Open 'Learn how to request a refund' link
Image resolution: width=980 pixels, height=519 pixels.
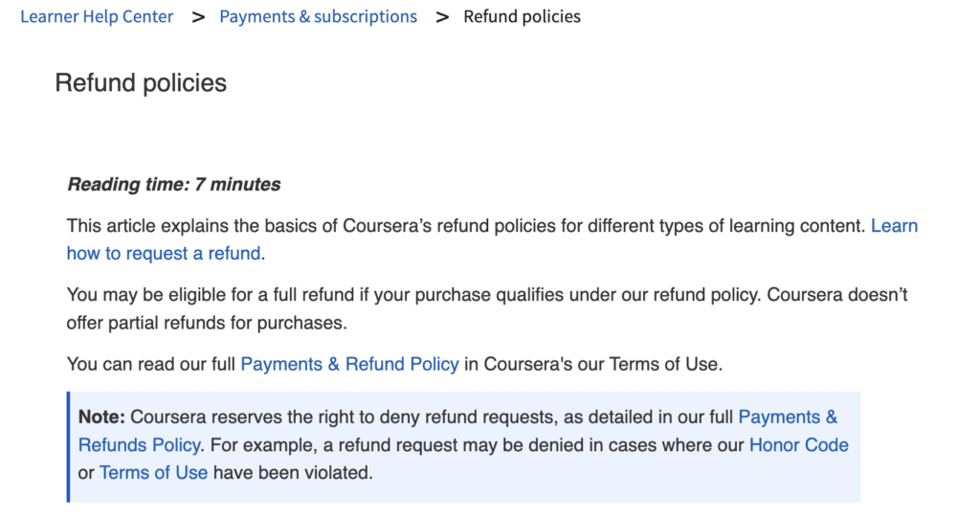point(163,253)
